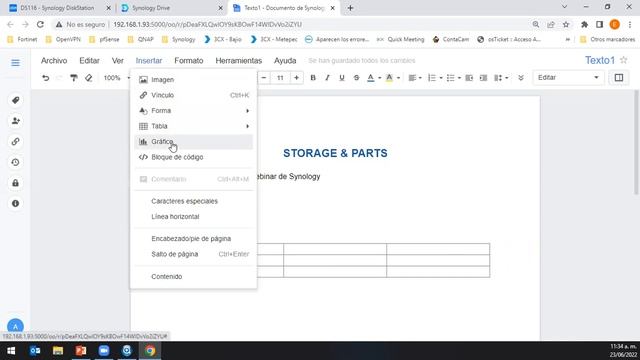Open the Archivo menu
Viewport: 640px width, 360px height.
[x=54, y=60]
